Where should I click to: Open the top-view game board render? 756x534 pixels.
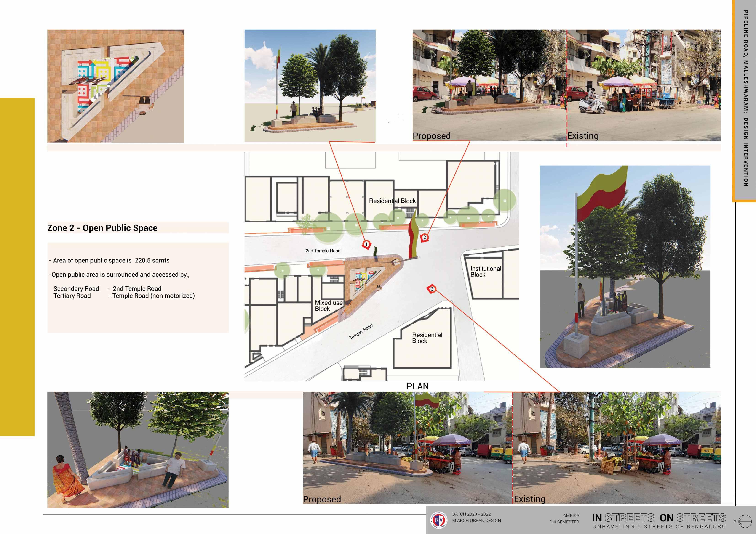pos(116,86)
